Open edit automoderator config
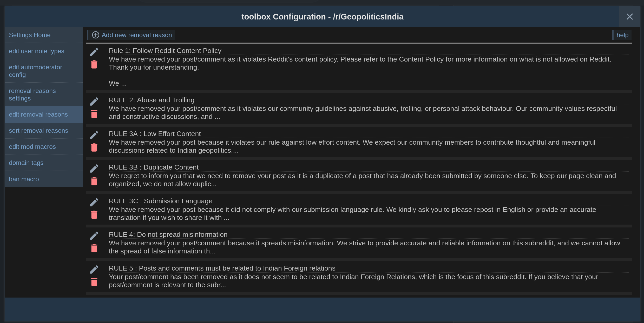The width and height of the screenshot is (644, 323). 36,71
